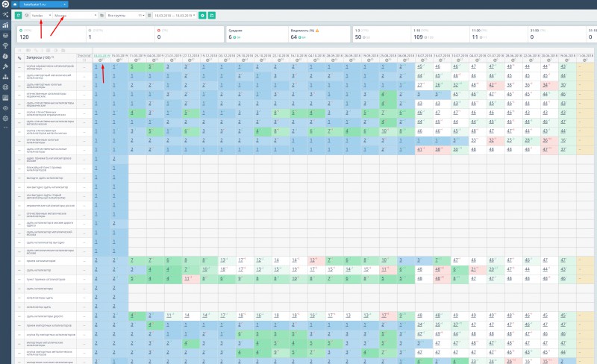Viewport: 597px width, 364px height.
Task: Click 18.03.2019 position in прием катализаторов row
Action: (96, 260)
